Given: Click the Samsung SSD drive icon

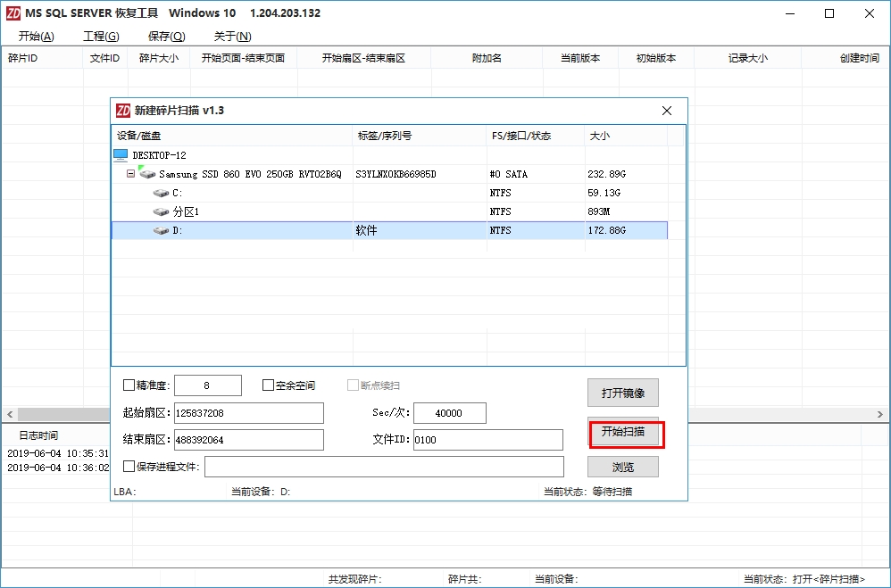Looking at the screenshot, I should point(146,173).
